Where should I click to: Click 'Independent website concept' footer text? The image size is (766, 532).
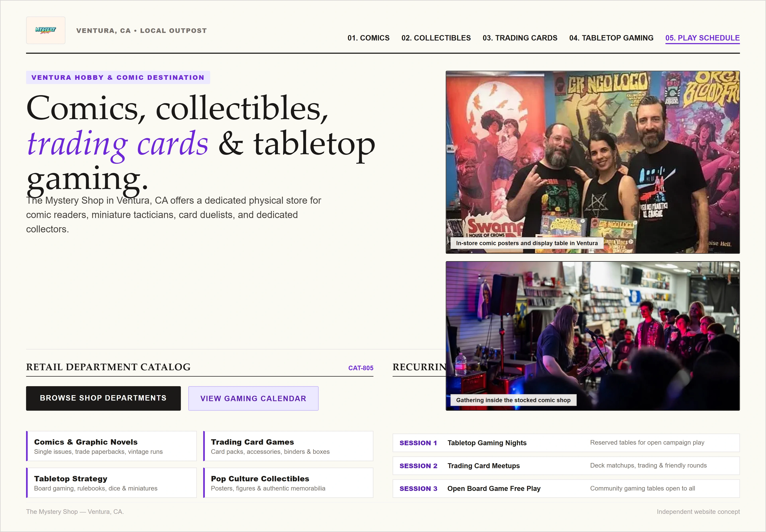pos(698,512)
